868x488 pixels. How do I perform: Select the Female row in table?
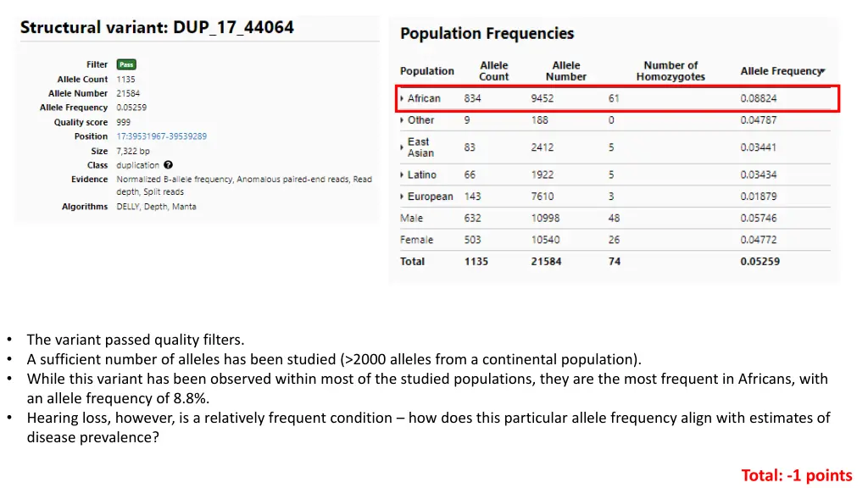click(x=615, y=240)
